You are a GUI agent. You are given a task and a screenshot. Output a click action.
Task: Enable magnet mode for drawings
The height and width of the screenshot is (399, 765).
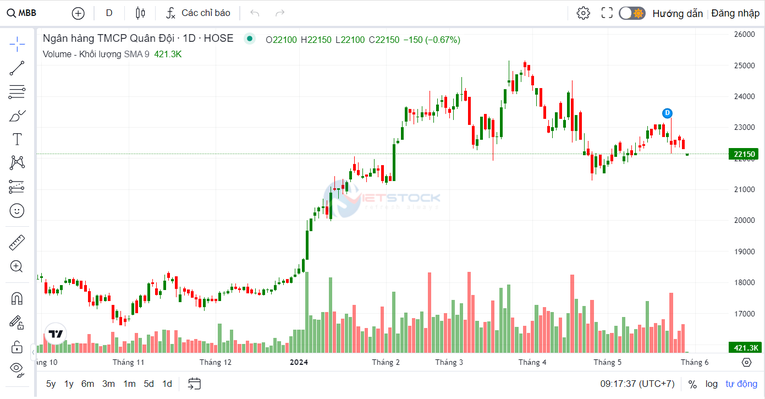coord(17,298)
